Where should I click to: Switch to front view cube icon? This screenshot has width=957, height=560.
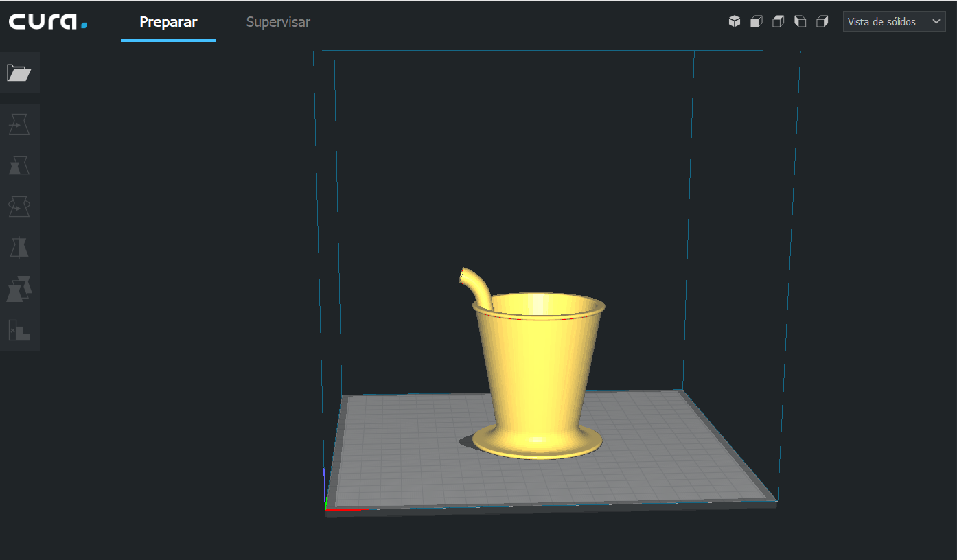tap(757, 21)
